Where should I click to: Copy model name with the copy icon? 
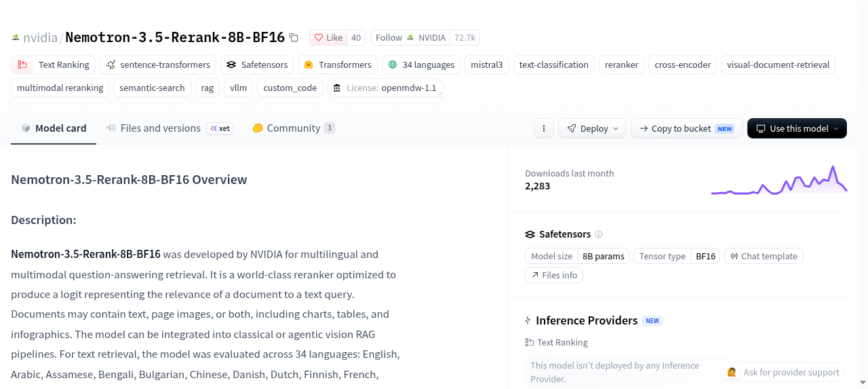click(x=294, y=37)
